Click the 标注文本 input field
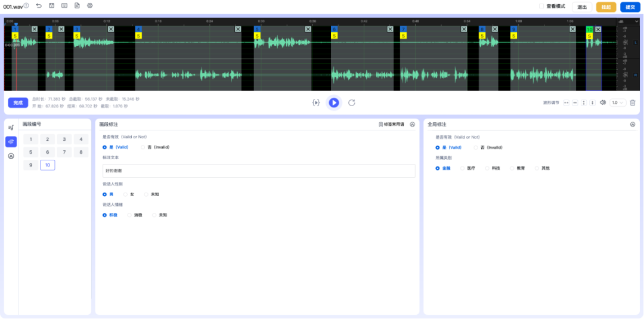The height and width of the screenshot is (319, 644). [x=258, y=171]
